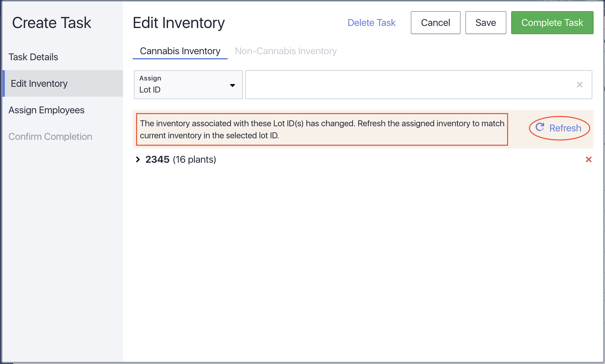The width and height of the screenshot is (605, 364).
Task: Click the Delete Task link
Action: [371, 23]
